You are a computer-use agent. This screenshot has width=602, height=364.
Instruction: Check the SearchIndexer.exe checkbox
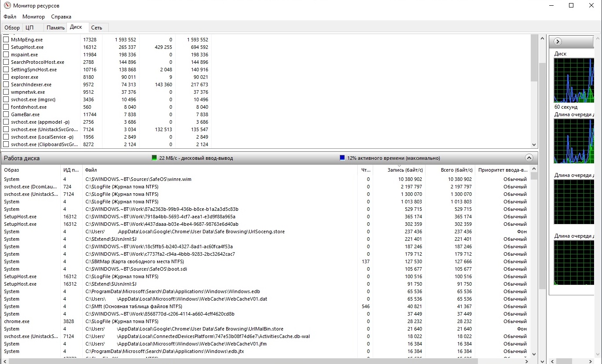6,85
